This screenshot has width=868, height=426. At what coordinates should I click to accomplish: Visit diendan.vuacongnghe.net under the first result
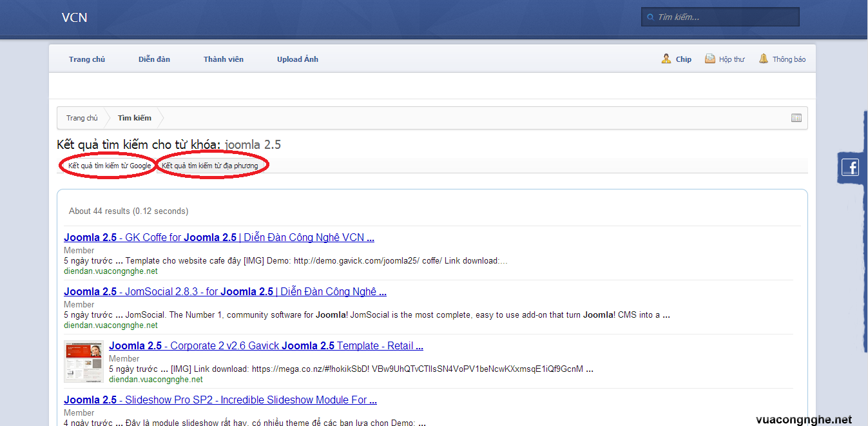[x=111, y=271]
